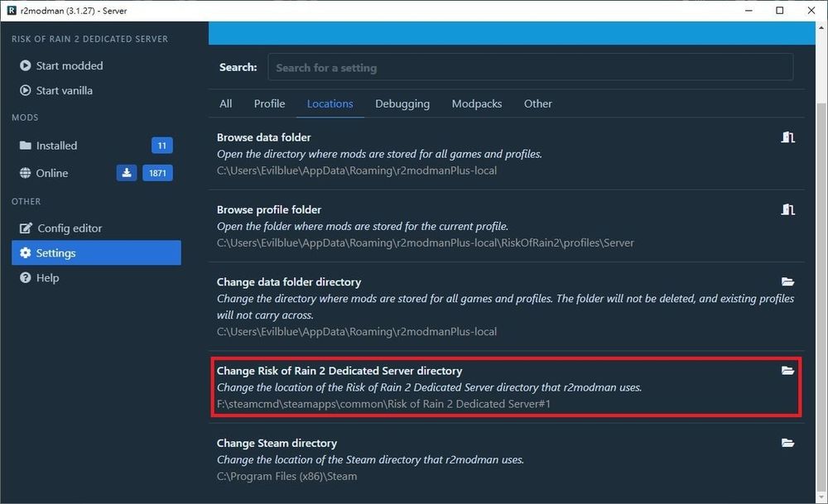The height and width of the screenshot is (504, 828).
Task: Switch to the Debugging tab
Action: pos(402,103)
